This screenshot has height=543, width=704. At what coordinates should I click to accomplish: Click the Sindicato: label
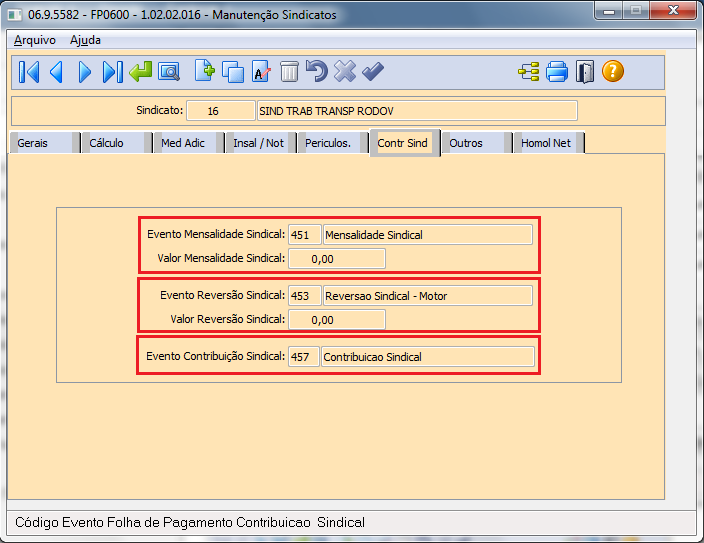click(159, 110)
